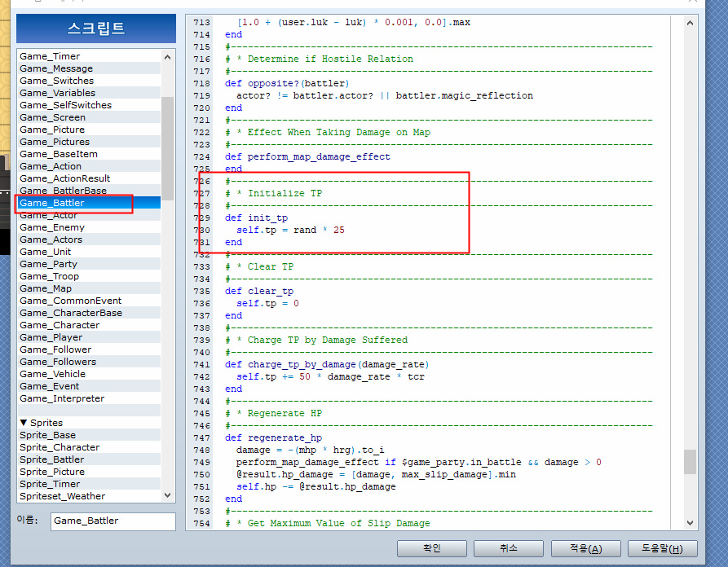Click code editor scrollbar thumb
728x567 pixels.
690,462
